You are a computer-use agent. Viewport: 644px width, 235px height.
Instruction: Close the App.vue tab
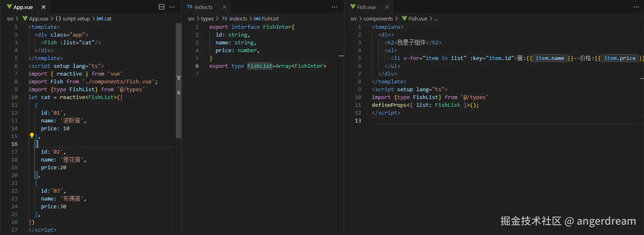(x=44, y=7)
